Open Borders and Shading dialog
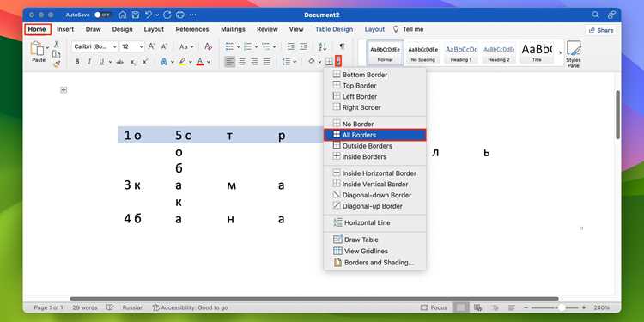This screenshot has height=322, width=644. click(x=374, y=263)
